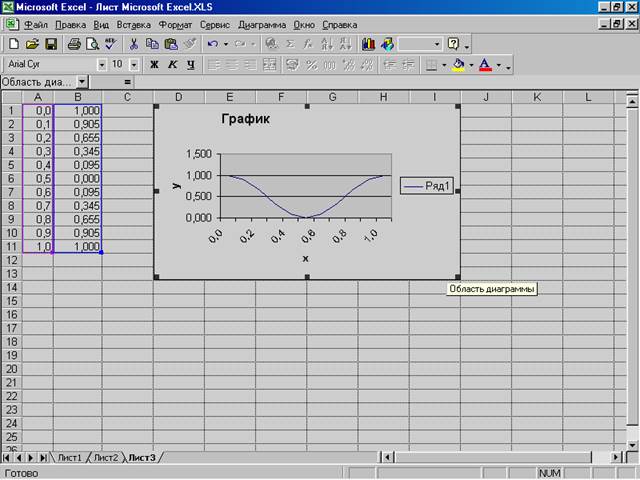Switch to the Лист1 sheet tab
Screen dimensions: 640x480
click(70, 458)
